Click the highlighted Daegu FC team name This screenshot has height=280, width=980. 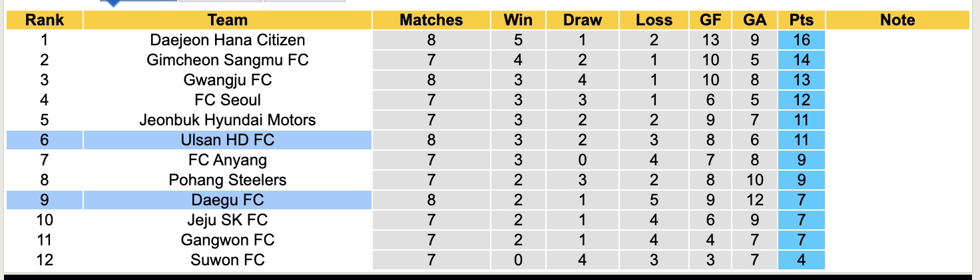point(227,200)
